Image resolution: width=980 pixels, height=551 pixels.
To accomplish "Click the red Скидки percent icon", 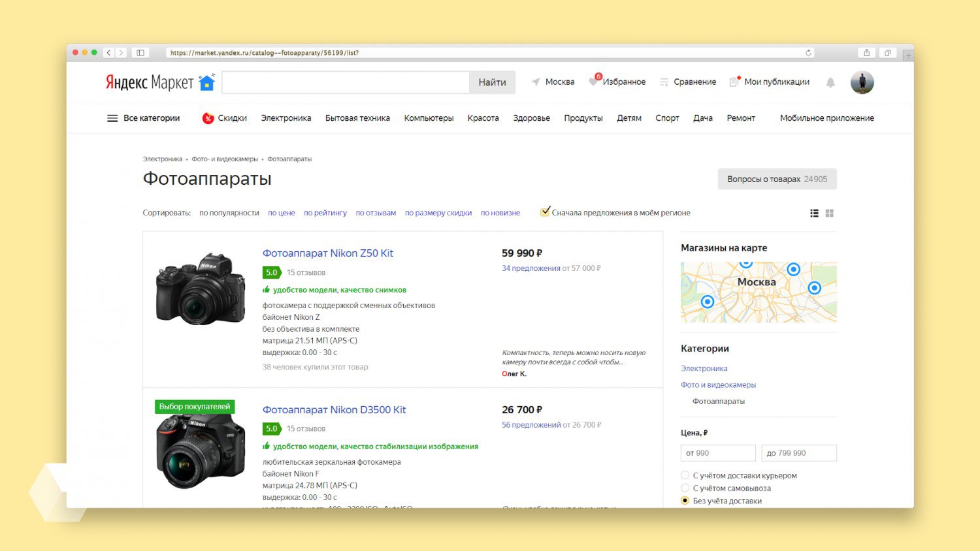I will click(208, 118).
